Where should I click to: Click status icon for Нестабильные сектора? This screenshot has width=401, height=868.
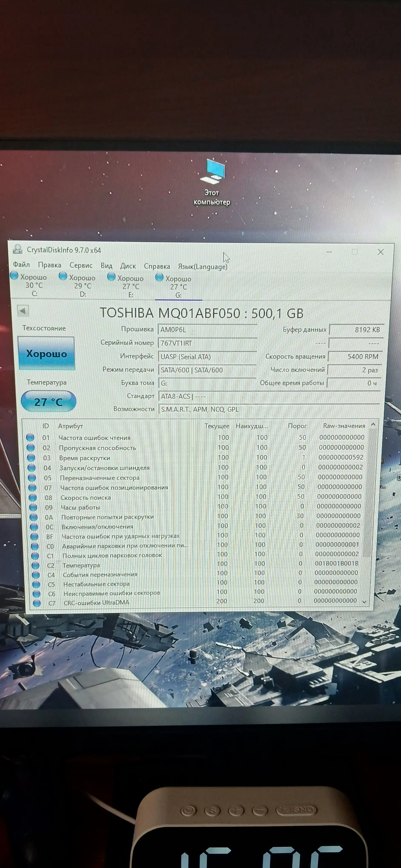click(36, 584)
